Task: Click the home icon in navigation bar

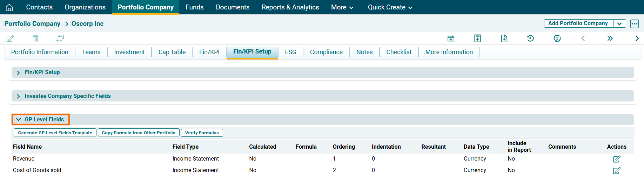Action: [9, 7]
